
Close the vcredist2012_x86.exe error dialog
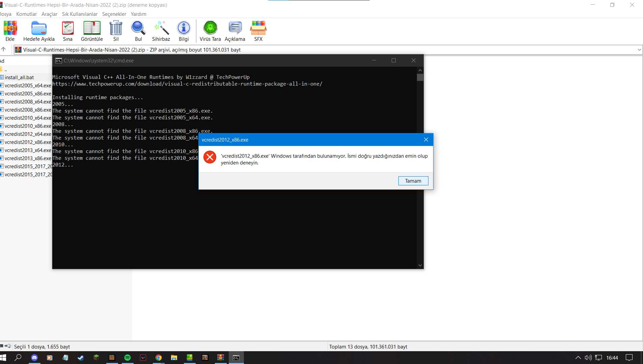click(x=426, y=140)
